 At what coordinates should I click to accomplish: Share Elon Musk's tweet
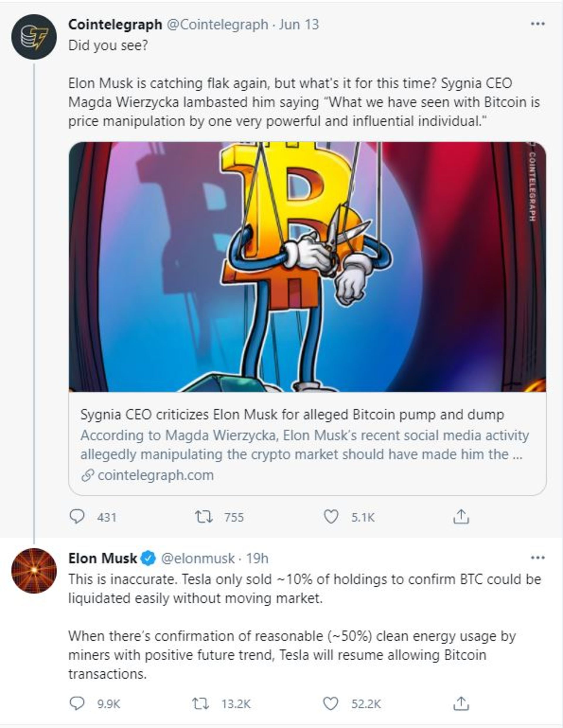point(461,704)
